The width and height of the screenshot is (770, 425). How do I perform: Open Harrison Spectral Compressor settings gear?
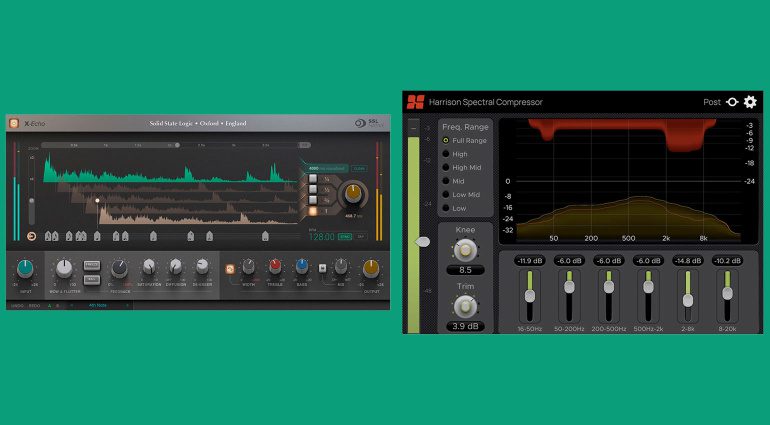(750, 102)
